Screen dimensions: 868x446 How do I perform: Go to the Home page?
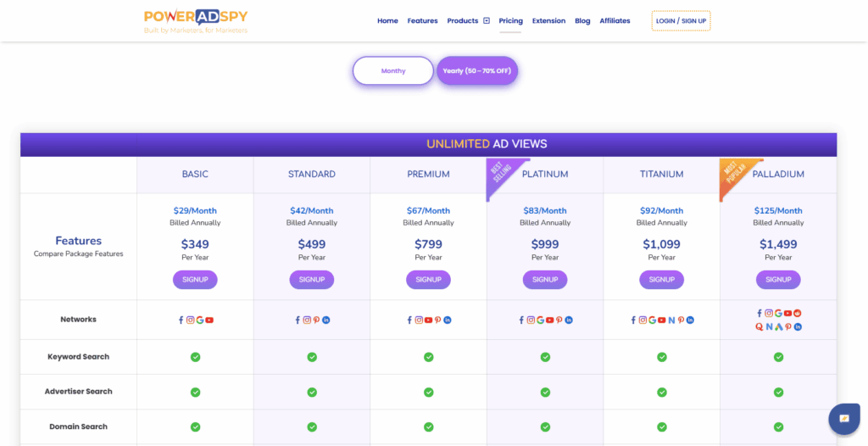(x=387, y=21)
